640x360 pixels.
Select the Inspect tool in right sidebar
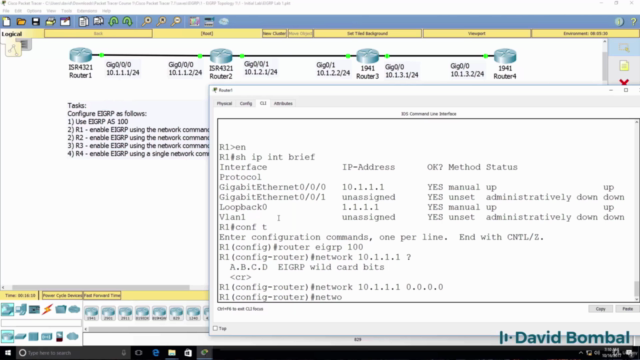coord(624,48)
